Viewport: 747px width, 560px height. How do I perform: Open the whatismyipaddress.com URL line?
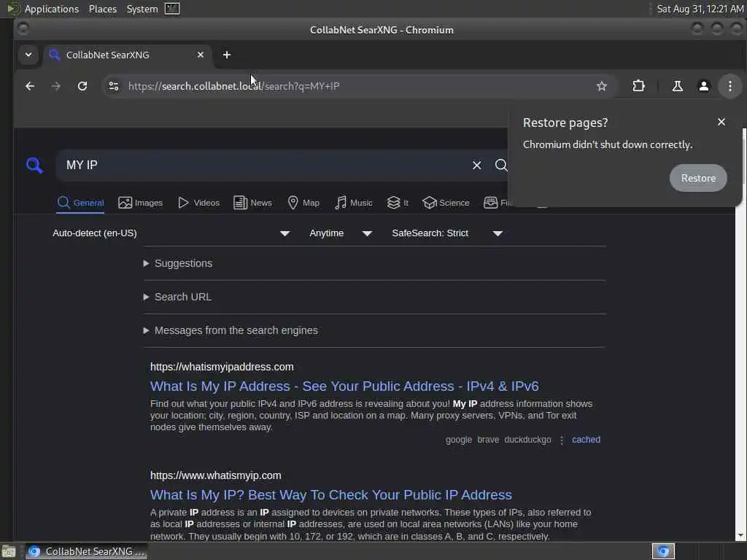[222, 367]
